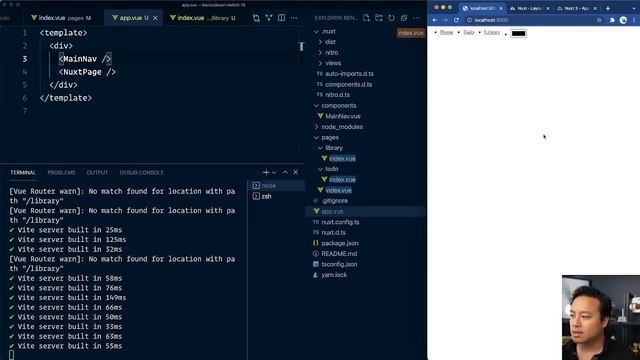Expand the dist folder
The image size is (640, 360).
pos(330,42)
